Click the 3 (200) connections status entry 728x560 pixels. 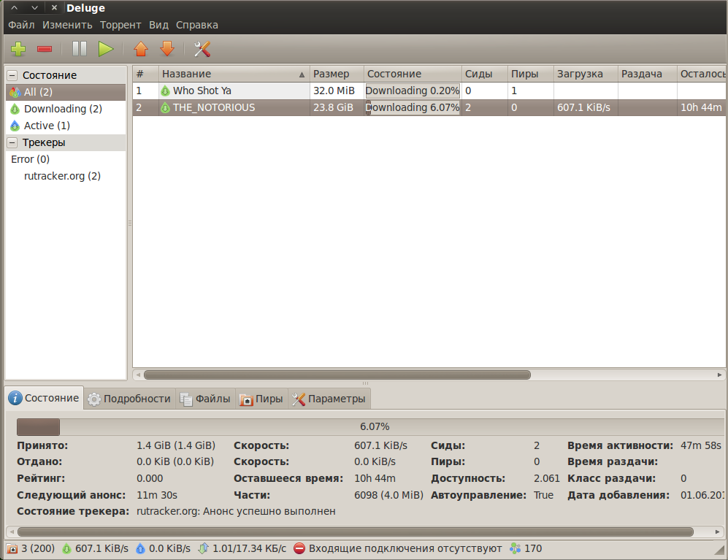(x=31, y=549)
